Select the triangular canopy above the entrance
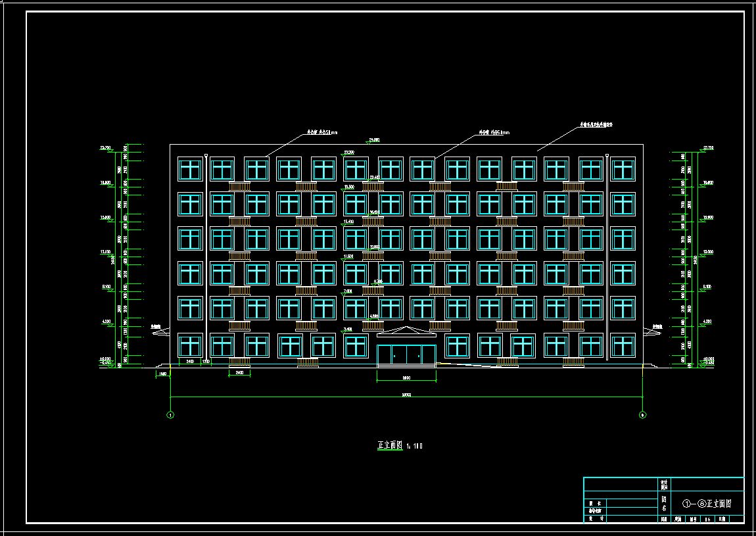This screenshot has width=756, height=536. (406, 331)
